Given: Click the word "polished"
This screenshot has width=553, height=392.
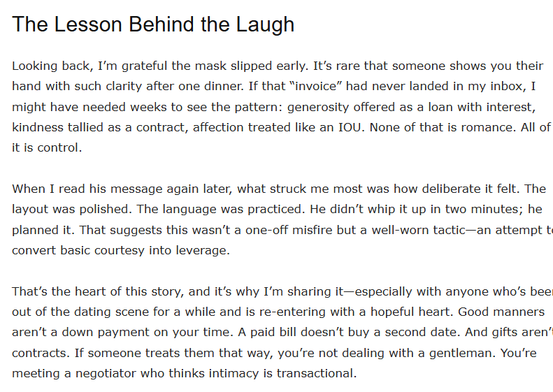Looking at the screenshot, I should [109, 209].
